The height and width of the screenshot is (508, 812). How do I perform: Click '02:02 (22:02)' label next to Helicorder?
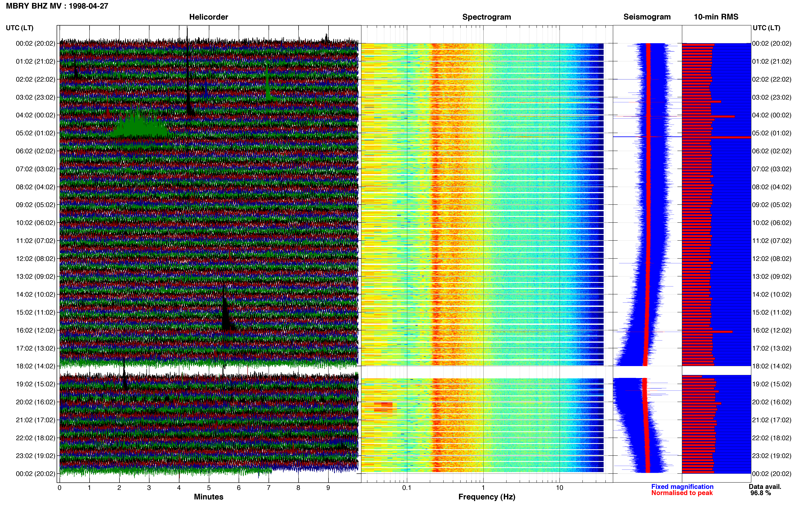pos(36,79)
